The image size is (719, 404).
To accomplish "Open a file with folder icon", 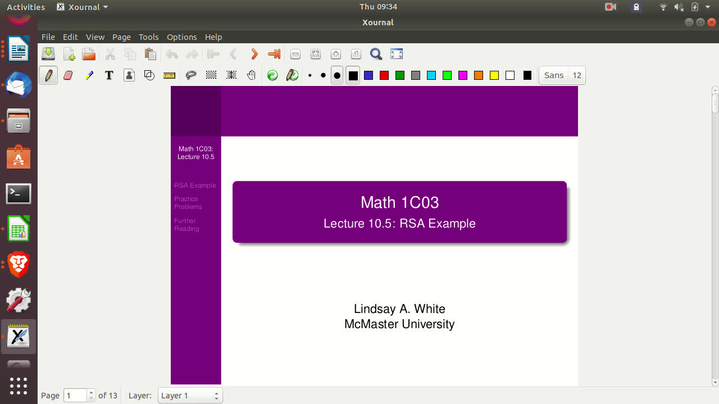I will pos(89,54).
